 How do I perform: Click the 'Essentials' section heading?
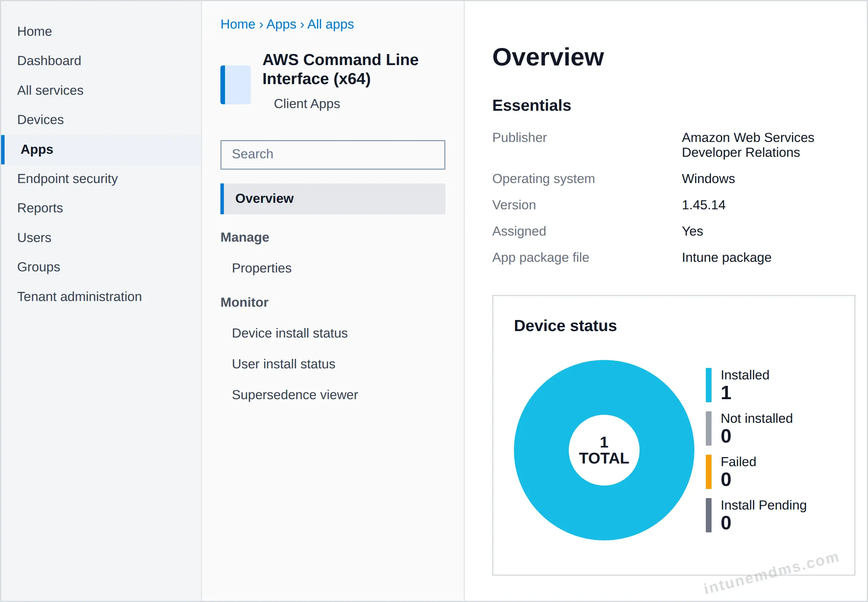click(x=531, y=105)
